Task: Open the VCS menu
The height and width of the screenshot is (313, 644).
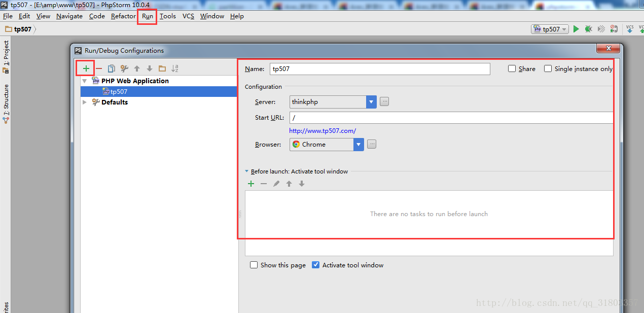Action: tap(189, 16)
